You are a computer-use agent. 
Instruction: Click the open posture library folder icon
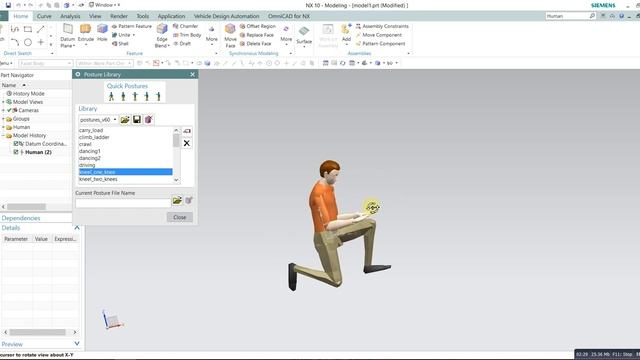pos(125,120)
